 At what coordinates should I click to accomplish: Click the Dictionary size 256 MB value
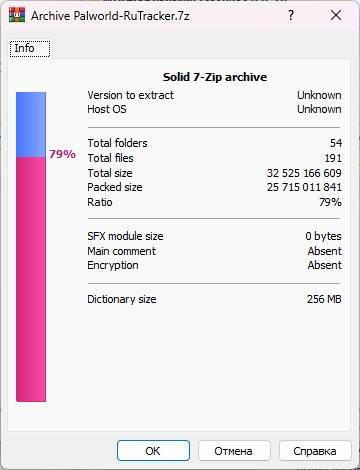[x=324, y=299]
